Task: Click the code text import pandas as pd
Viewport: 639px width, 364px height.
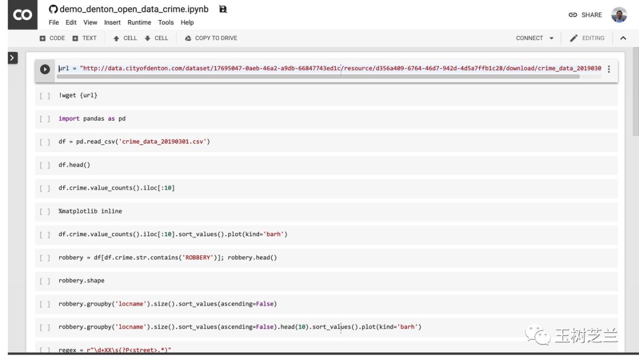Action: click(92, 119)
